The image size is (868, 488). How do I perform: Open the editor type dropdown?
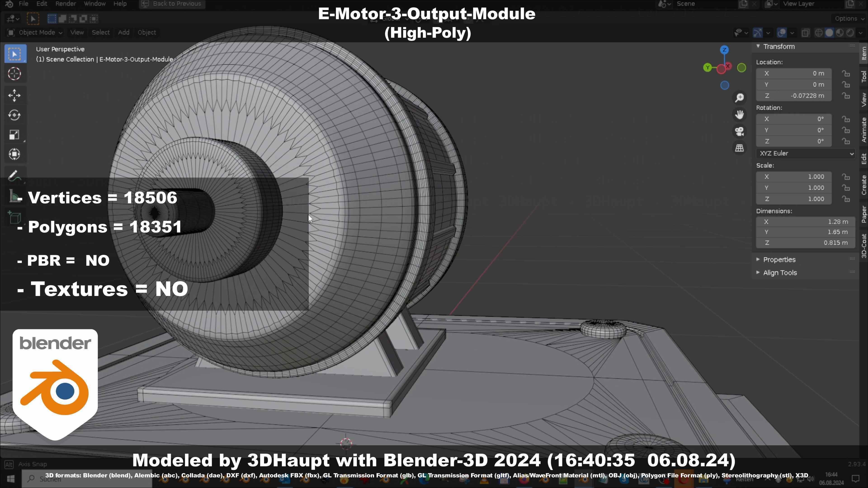13,19
